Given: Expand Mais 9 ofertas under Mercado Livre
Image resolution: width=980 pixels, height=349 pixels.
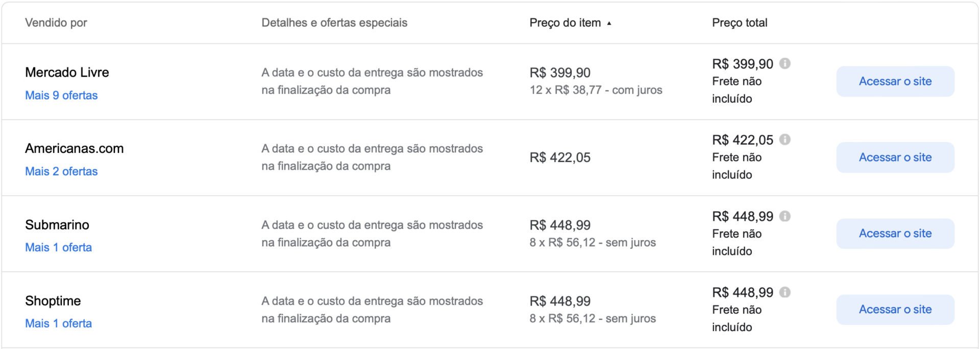Looking at the screenshot, I should point(61,95).
